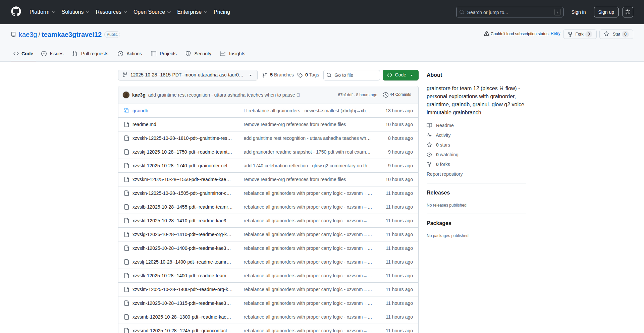Expand the Platform menu

42,12
